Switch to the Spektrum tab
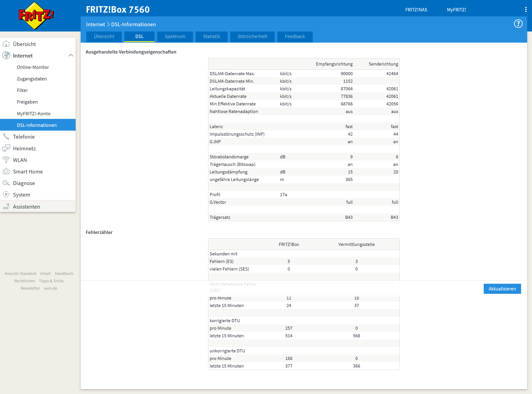 [x=175, y=37]
